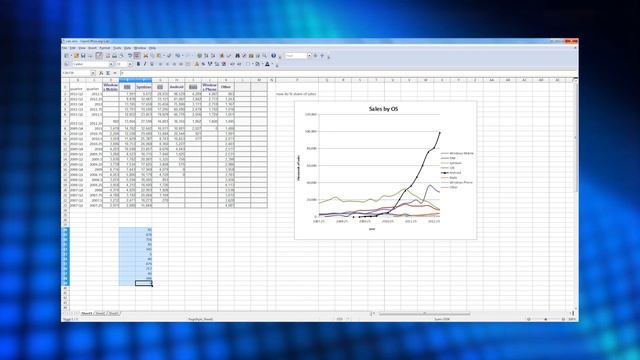
Task: Select the 'Sales by OS' chart title
Action: (383, 109)
